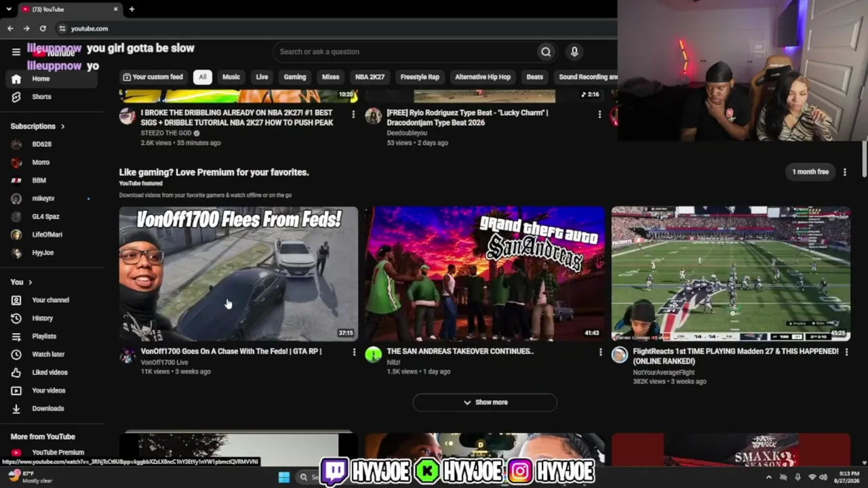This screenshot has height=488, width=868.
Task: Open YouTube Premium in the sidebar
Action: coord(52,453)
